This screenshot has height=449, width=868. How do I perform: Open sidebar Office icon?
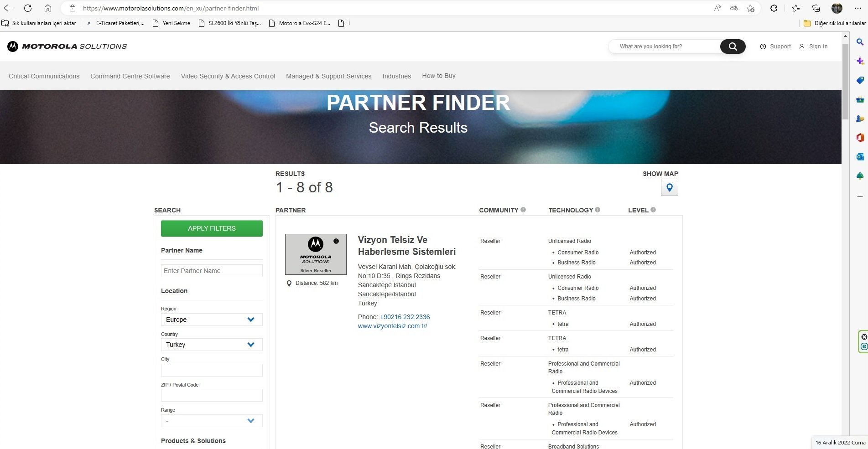click(860, 138)
